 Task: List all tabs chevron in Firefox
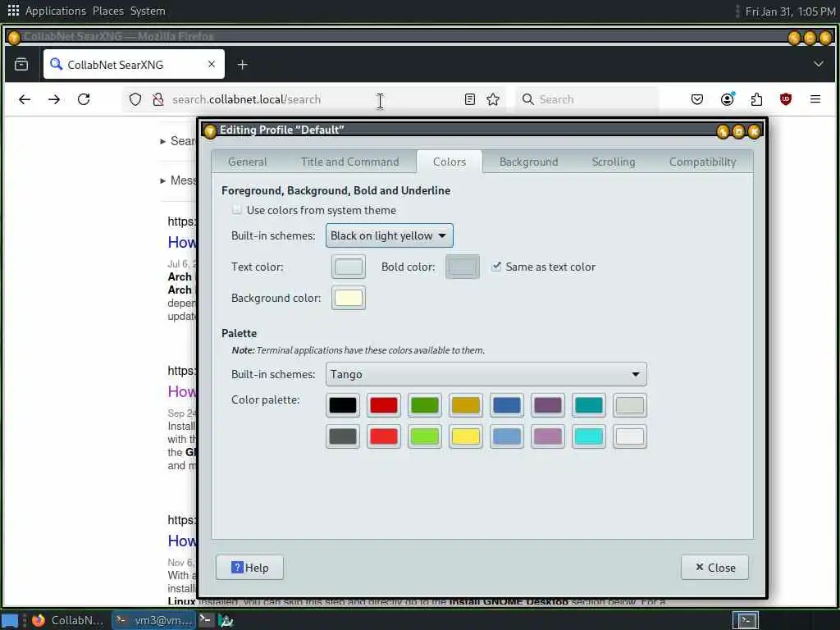click(818, 64)
